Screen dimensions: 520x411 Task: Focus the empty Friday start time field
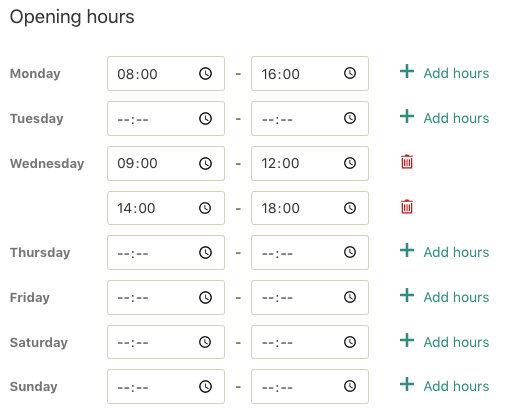coord(166,297)
